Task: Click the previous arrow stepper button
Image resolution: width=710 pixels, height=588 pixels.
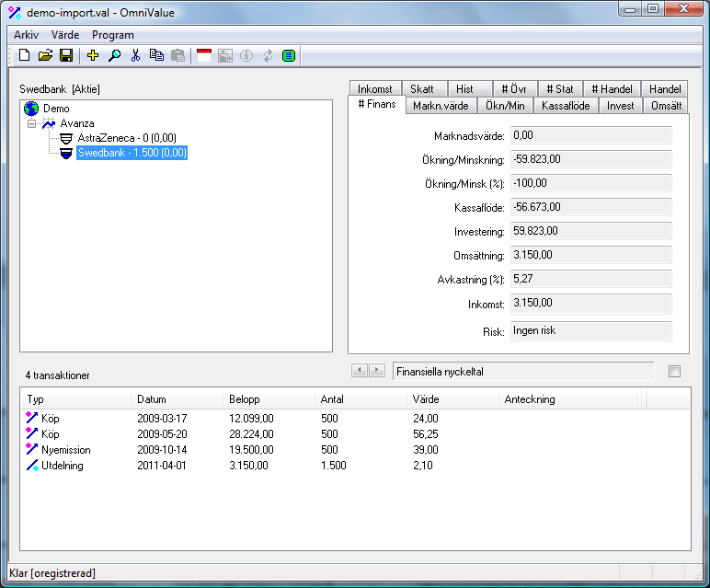Action: (360, 370)
